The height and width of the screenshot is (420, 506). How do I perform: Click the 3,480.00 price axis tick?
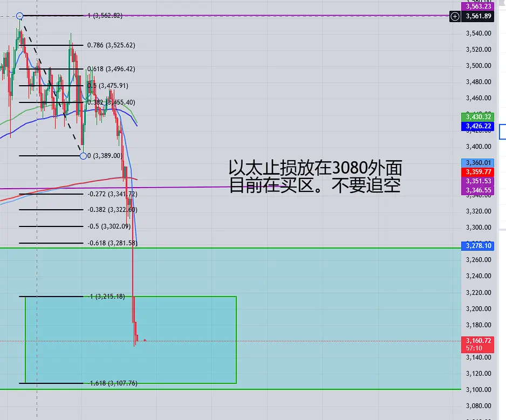478,81
